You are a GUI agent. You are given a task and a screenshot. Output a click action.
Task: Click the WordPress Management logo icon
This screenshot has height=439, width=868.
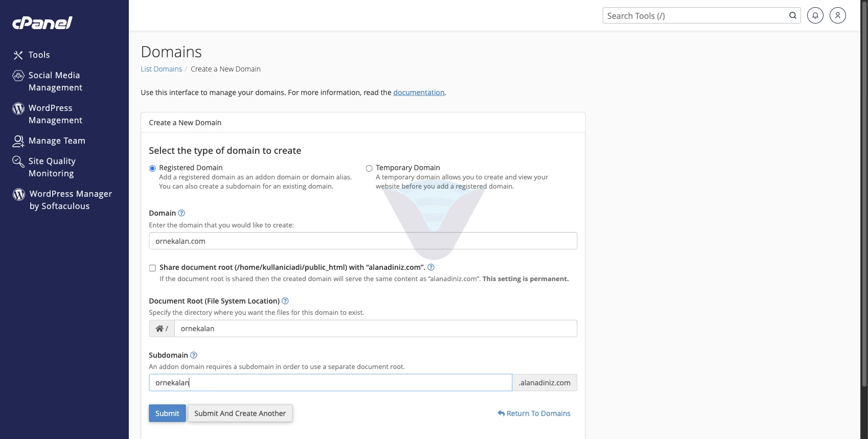click(x=18, y=108)
